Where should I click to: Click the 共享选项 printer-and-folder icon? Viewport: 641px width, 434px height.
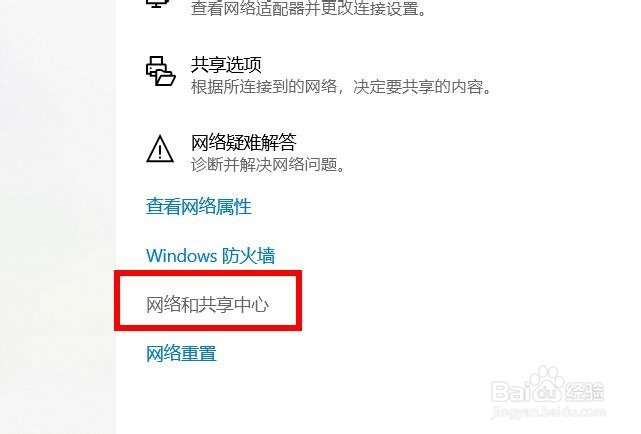coord(161,71)
